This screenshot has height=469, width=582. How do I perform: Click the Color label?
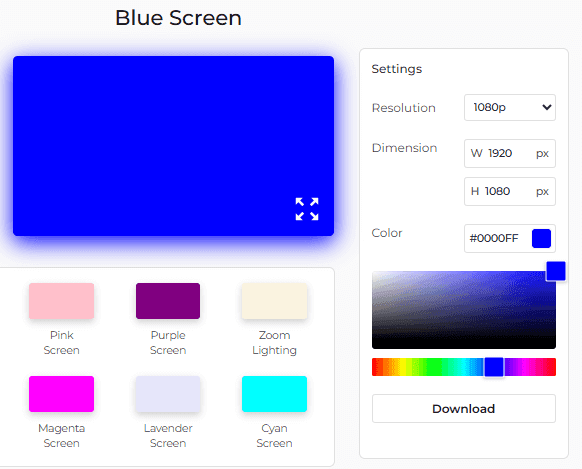(x=387, y=233)
